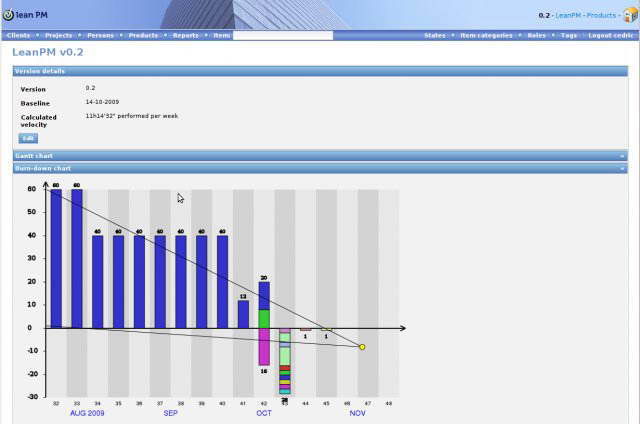The image size is (640, 424).
Task: Click the yellow projection point on chart
Action: (x=362, y=347)
